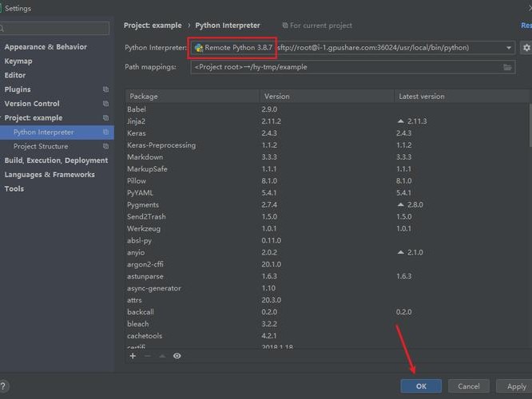Click the Remote Python 3.8.7 interpreter field
The width and height of the screenshot is (532, 399).
point(352,48)
